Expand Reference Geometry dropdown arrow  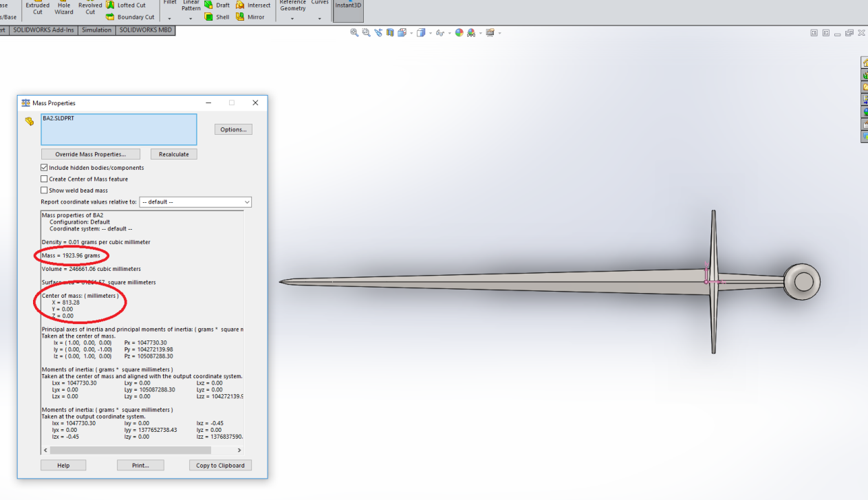[292, 19]
